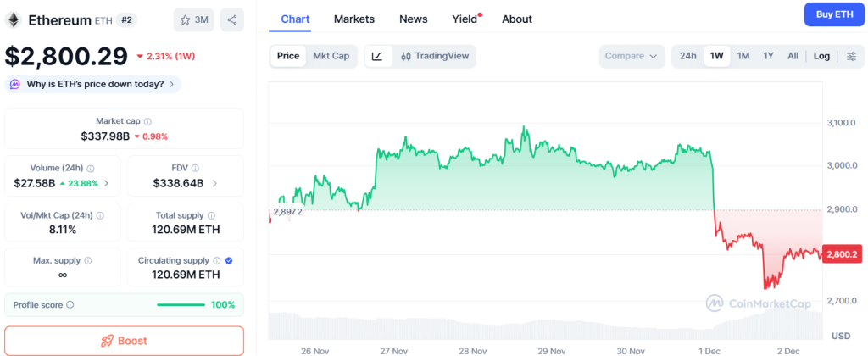Open the Yield tab

(x=465, y=19)
